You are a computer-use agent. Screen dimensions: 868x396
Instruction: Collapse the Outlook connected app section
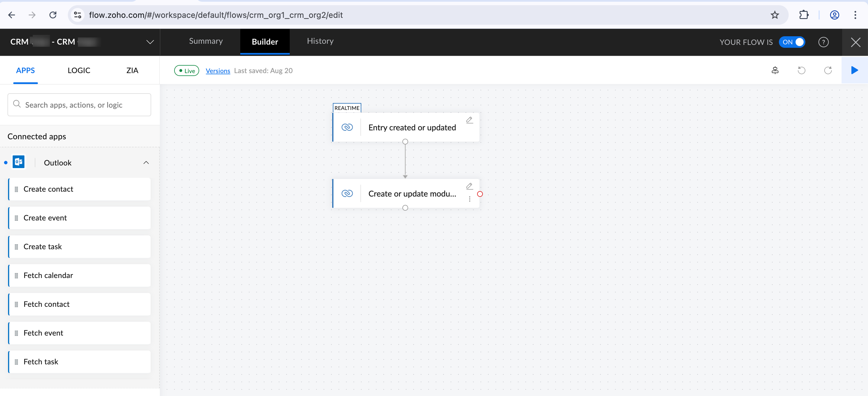pos(146,163)
